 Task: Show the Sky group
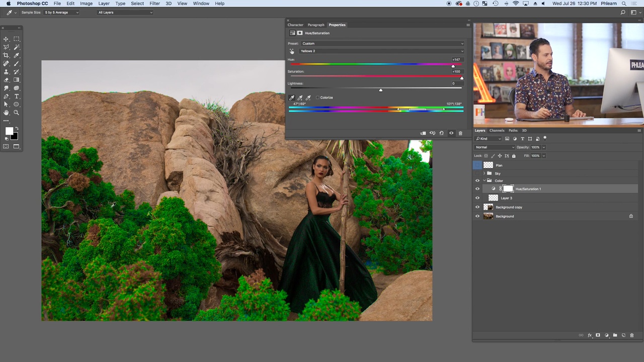477,173
